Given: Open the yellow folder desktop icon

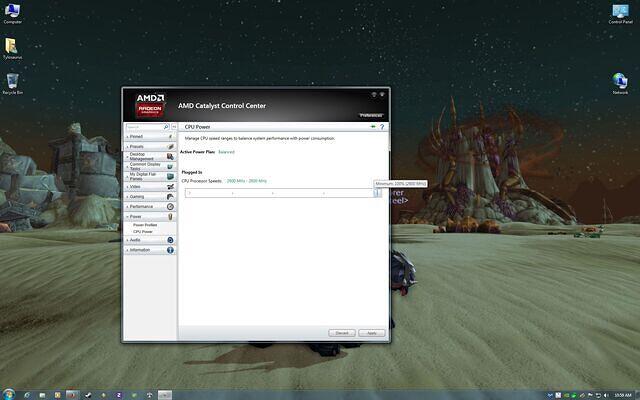Looking at the screenshot, I should (12, 49).
